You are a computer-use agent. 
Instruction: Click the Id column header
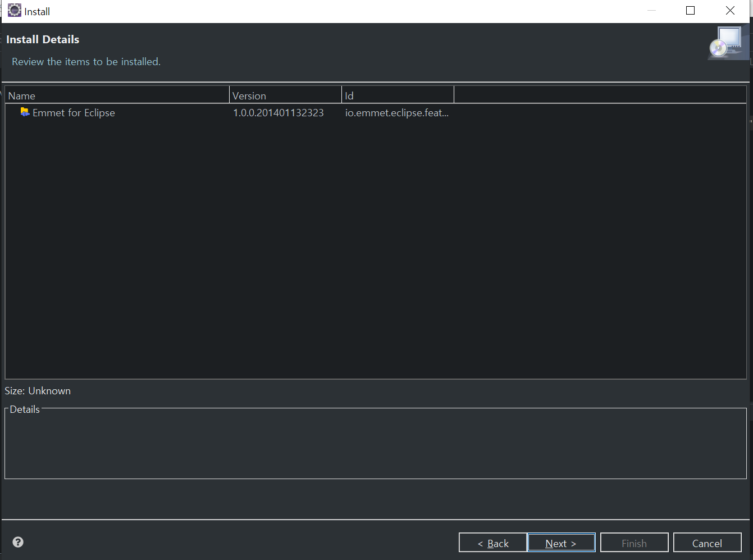click(x=398, y=95)
